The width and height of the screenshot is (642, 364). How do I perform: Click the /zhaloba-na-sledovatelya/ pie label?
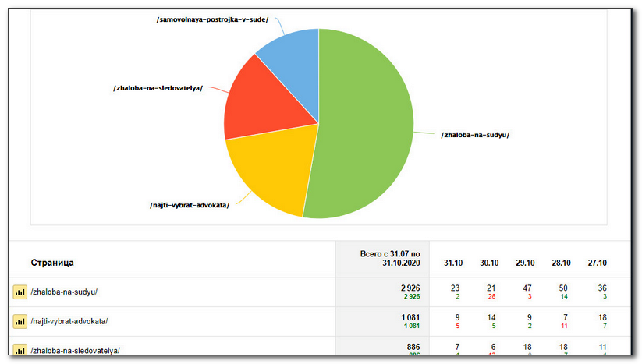pos(158,88)
